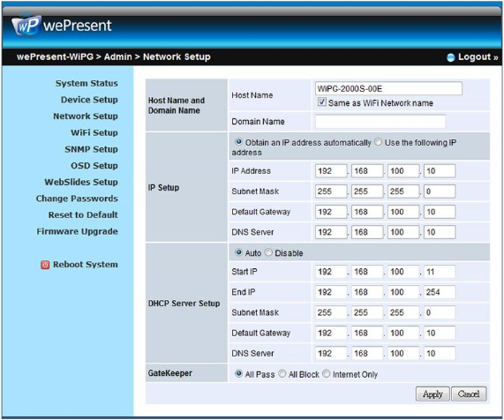Viewport: 504px width, 420px height.
Task: Click the IP Setup section label
Action: click(163, 188)
